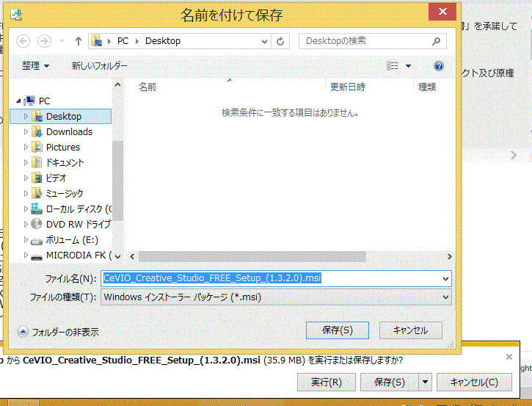532x406 pixels.
Task: Sort by the 名前 column header
Action: pos(147,87)
